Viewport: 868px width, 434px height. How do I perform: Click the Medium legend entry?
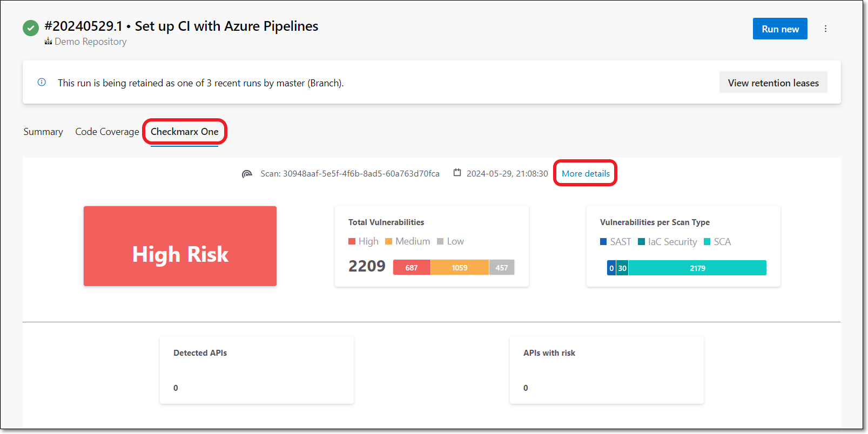(408, 241)
